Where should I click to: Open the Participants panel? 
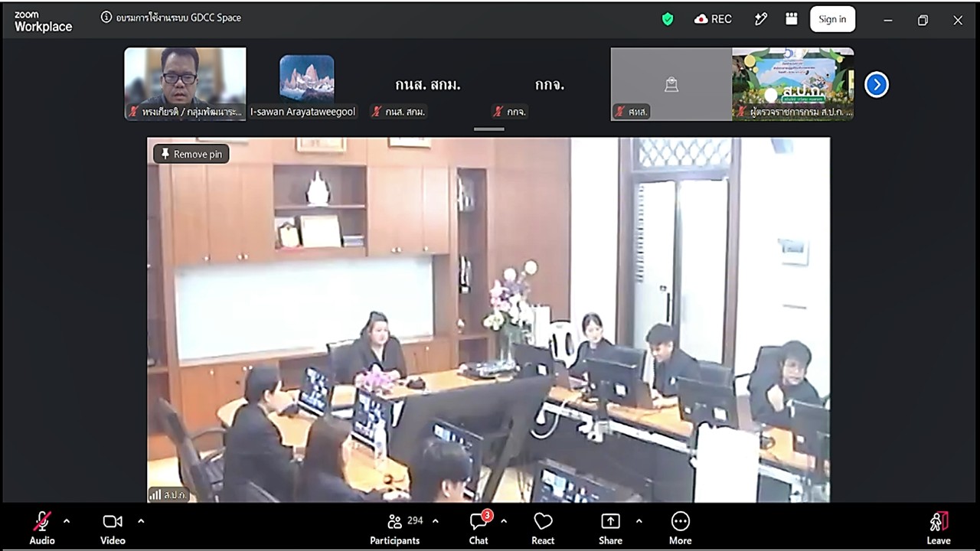click(395, 528)
